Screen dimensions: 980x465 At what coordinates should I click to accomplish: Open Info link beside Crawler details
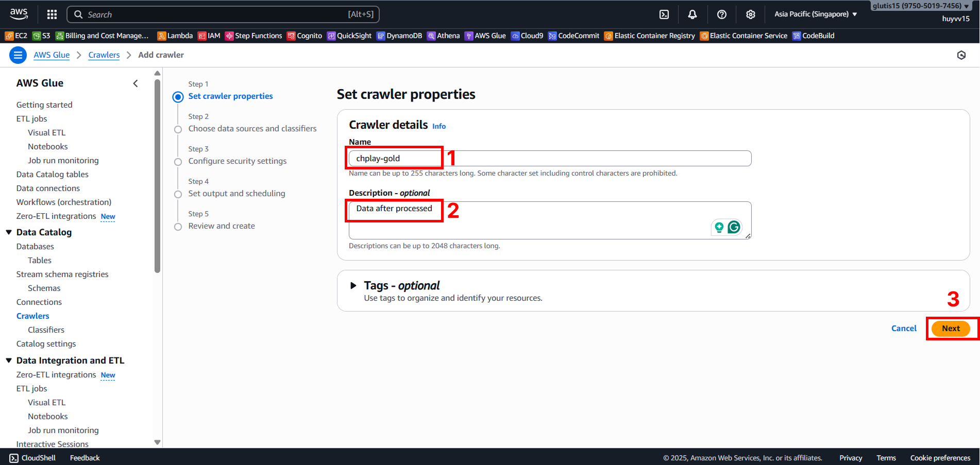(439, 126)
